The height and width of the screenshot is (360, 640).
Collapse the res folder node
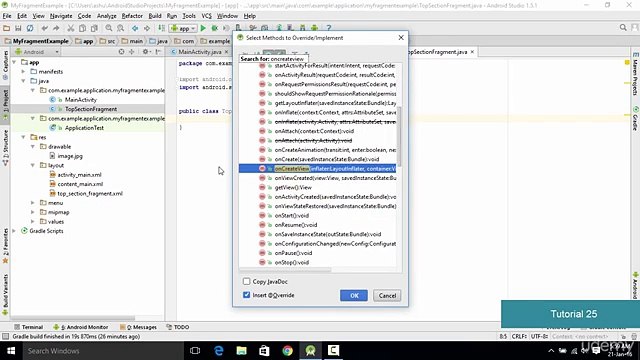pyautogui.click(x=23, y=138)
